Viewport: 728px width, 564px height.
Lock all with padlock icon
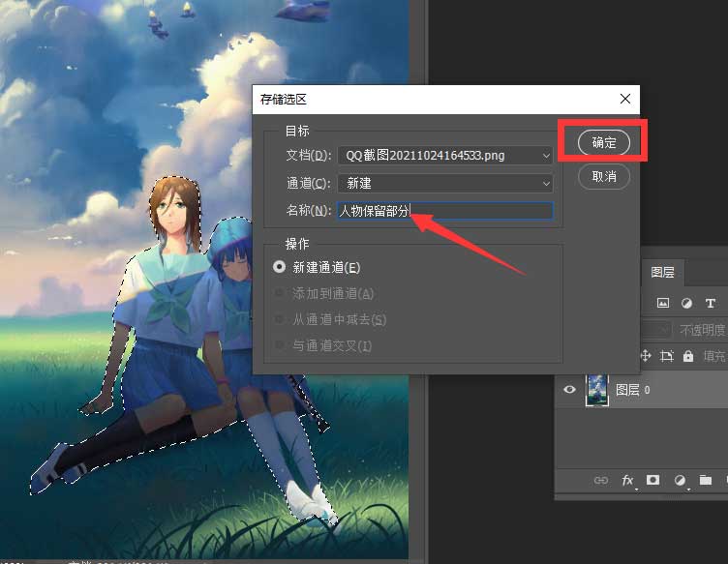tap(688, 356)
